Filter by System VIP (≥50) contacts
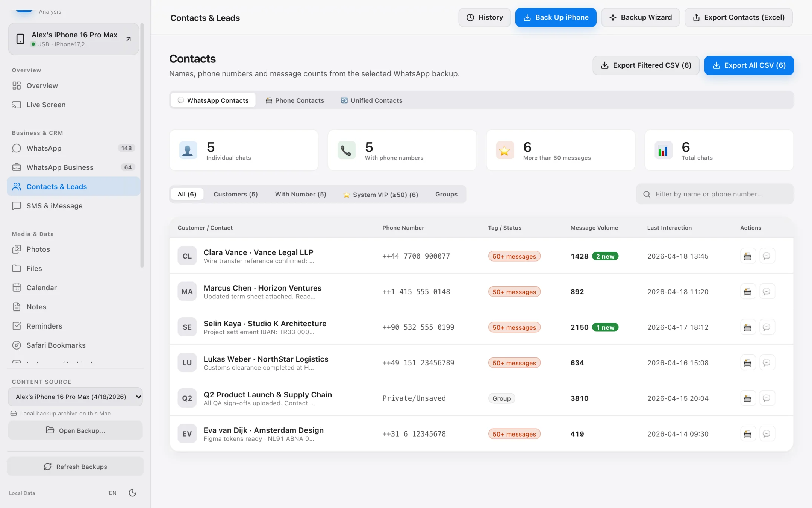Viewport: 812px width, 508px height. point(380,195)
